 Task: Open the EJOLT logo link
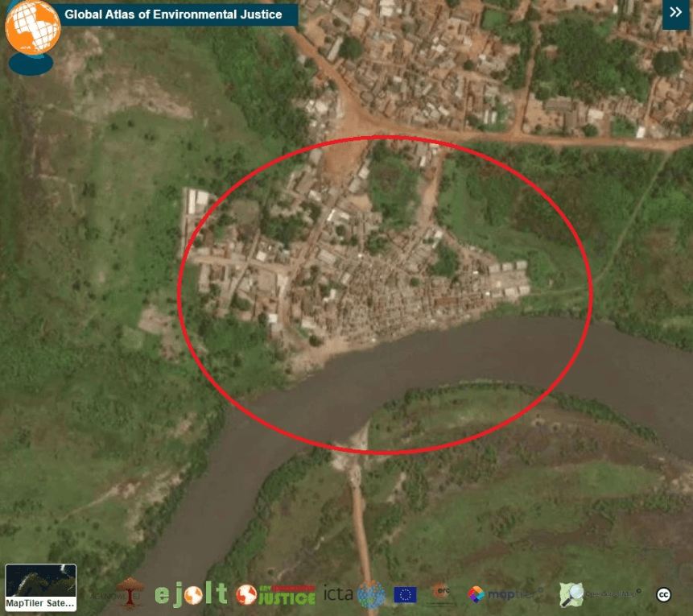click(192, 594)
